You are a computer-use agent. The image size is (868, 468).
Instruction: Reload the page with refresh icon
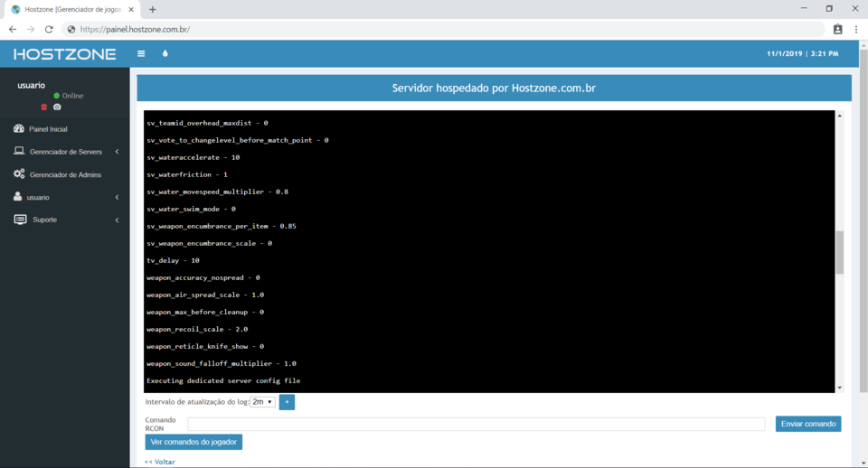coord(49,29)
